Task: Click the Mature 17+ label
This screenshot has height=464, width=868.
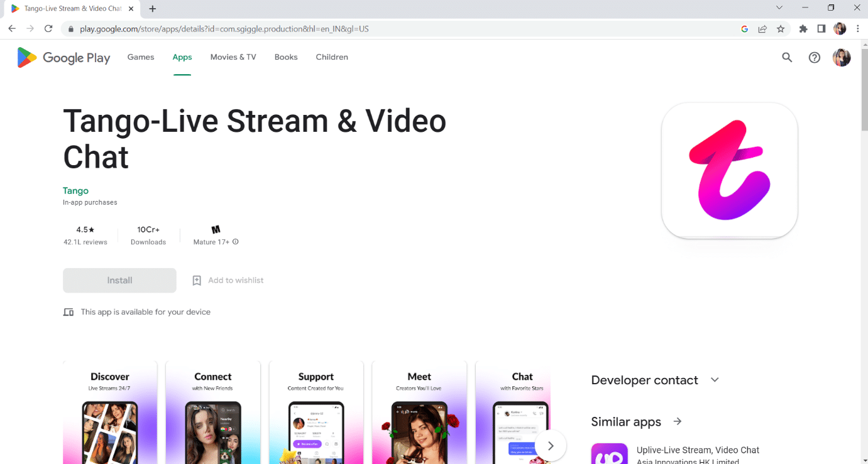Action: [x=211, y=242]
